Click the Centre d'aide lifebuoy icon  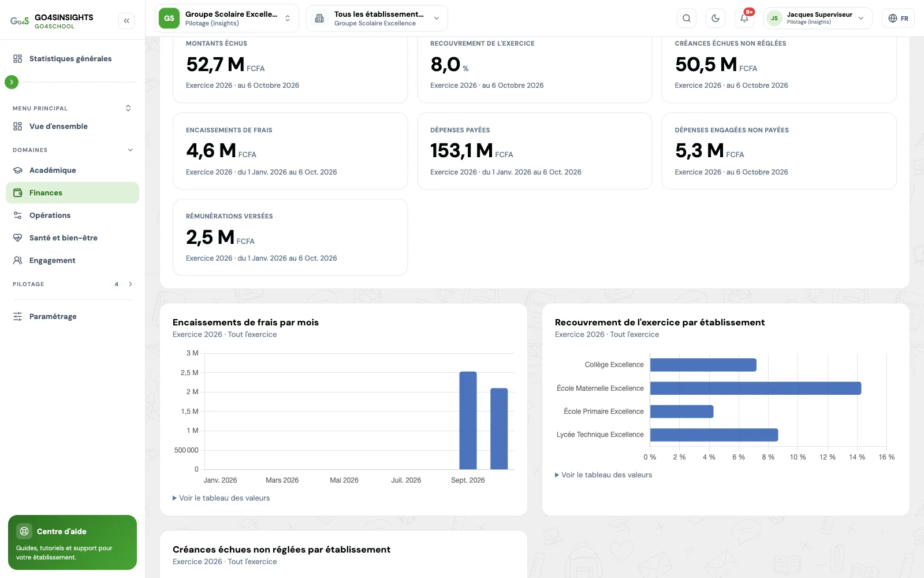click(x=24, y=531)
